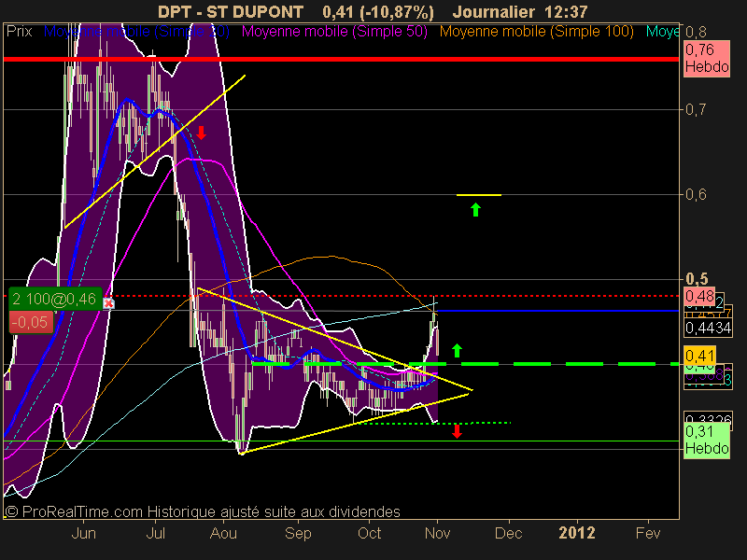The width and height of the screenshot is (747, 560).
Task: Click the 0,3326 price tag
Action: click(x=708, y=418)
